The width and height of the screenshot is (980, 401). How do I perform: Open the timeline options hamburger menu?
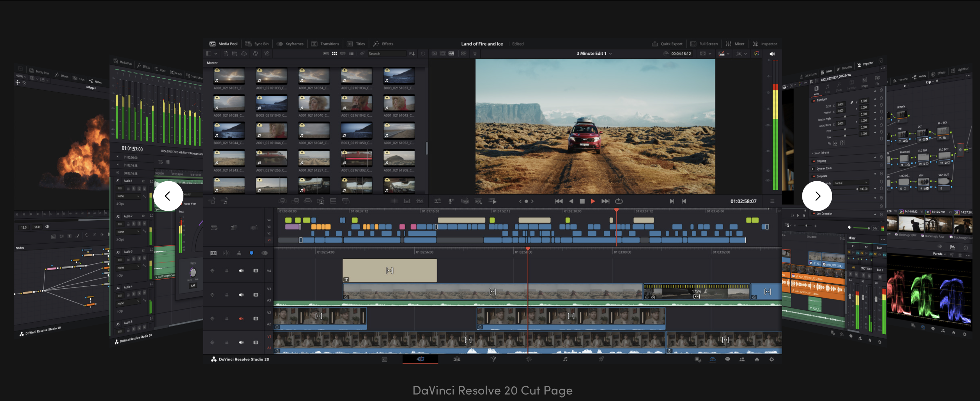[x=772, y=201]
